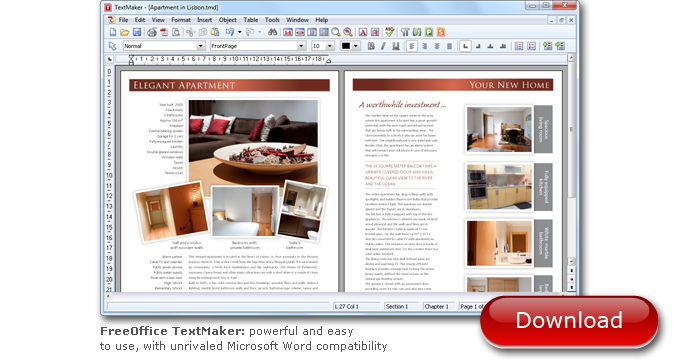Click the red Download button
The height and width of the screenshot is (360, 680).
coord(569,321)
